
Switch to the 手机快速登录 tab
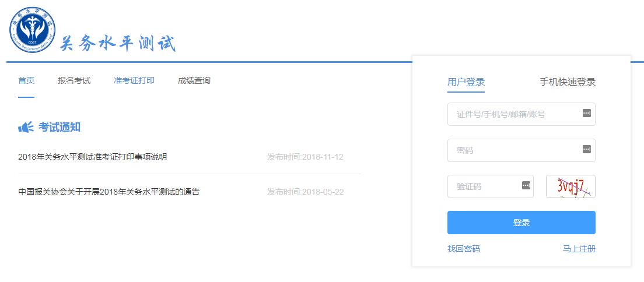[x=567, y=82]
